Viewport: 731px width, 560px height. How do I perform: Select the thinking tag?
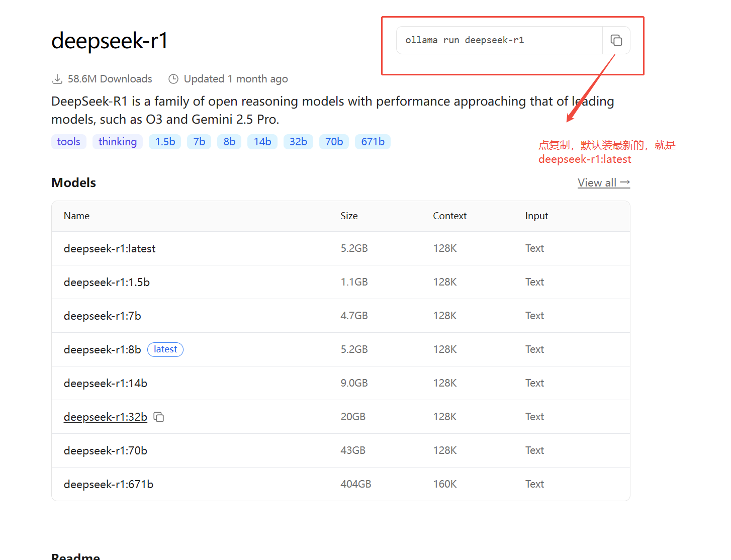118,142
